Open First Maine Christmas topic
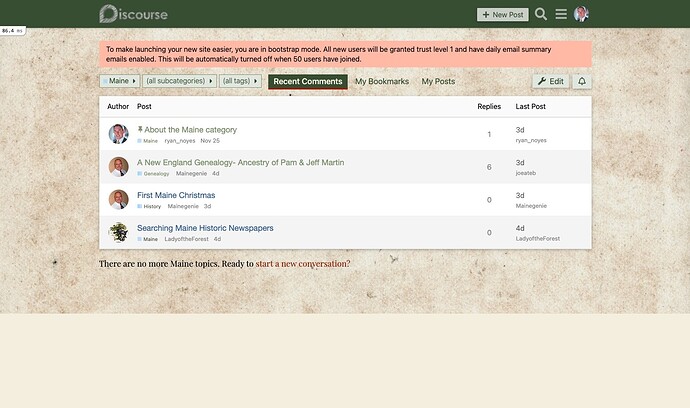This screenshot has width=690, height=408. pyautogui.click(x=176, y=195)
